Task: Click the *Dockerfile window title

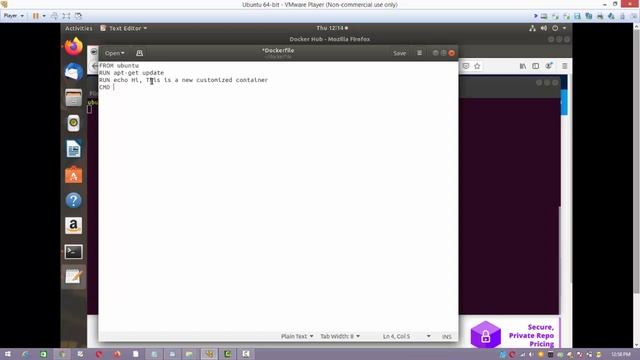Action: coord(278,51)
